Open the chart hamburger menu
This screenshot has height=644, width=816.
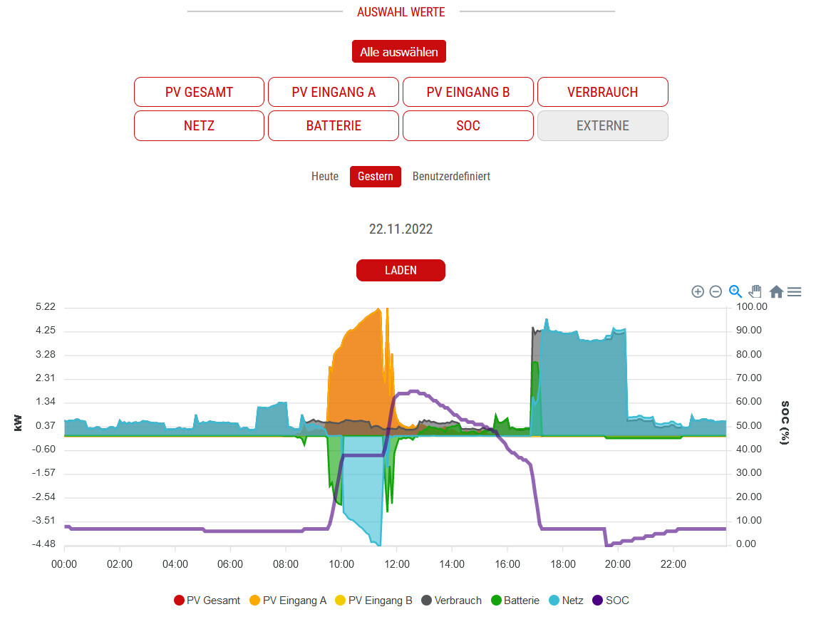(x=795, y=291)
